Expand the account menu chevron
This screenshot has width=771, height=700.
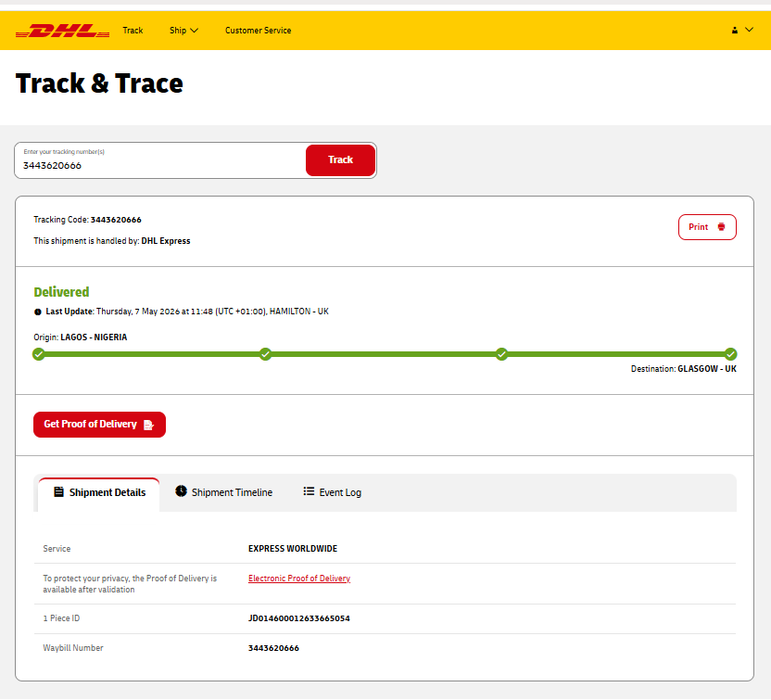[x=749, y=30]
